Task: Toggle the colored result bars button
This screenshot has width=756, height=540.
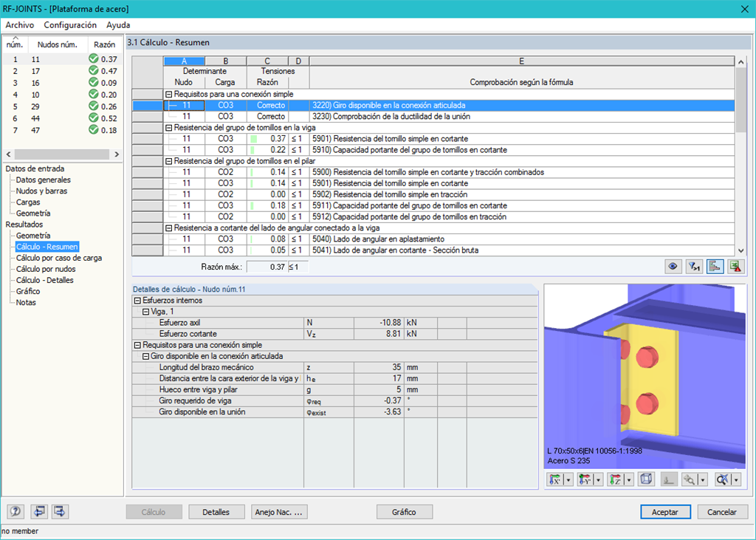Action: (x=715, y=267)
